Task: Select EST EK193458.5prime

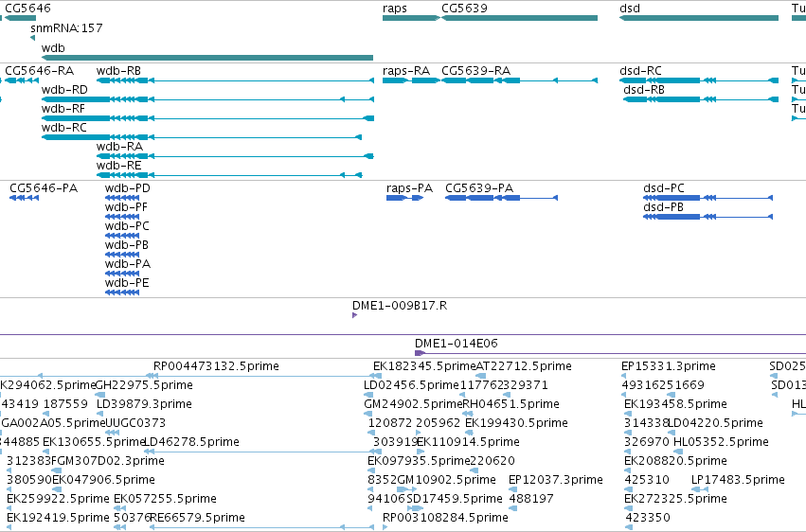Action: [x=675, y=404]
